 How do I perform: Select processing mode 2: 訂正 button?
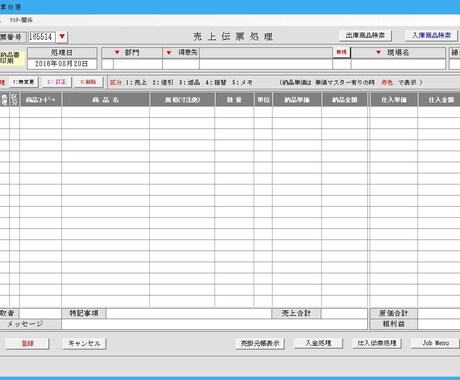pos(57,82)
